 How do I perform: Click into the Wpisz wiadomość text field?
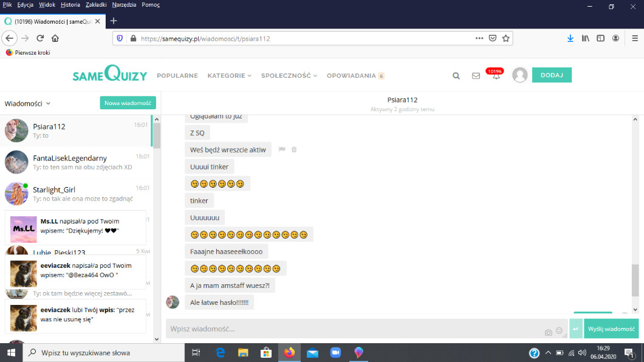(352, 329)
